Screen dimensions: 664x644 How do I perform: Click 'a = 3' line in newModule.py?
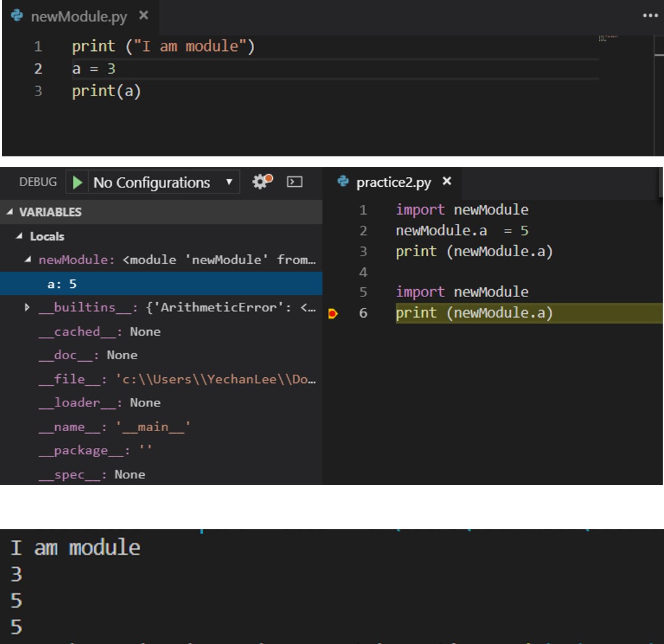(94, 69)
